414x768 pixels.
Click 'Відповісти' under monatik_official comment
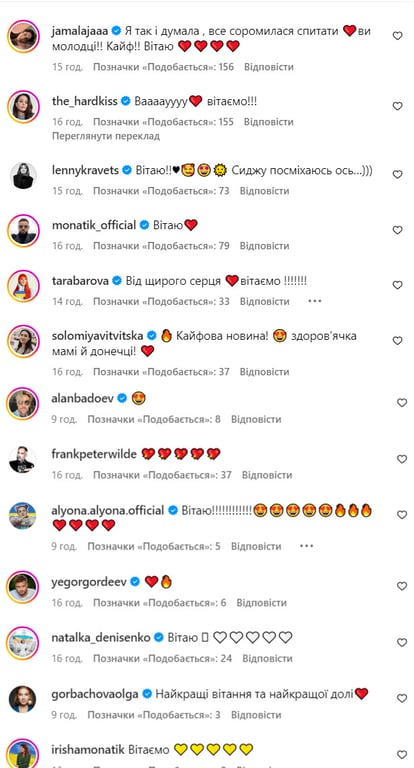pyautogui.click(x=265, y=246)
